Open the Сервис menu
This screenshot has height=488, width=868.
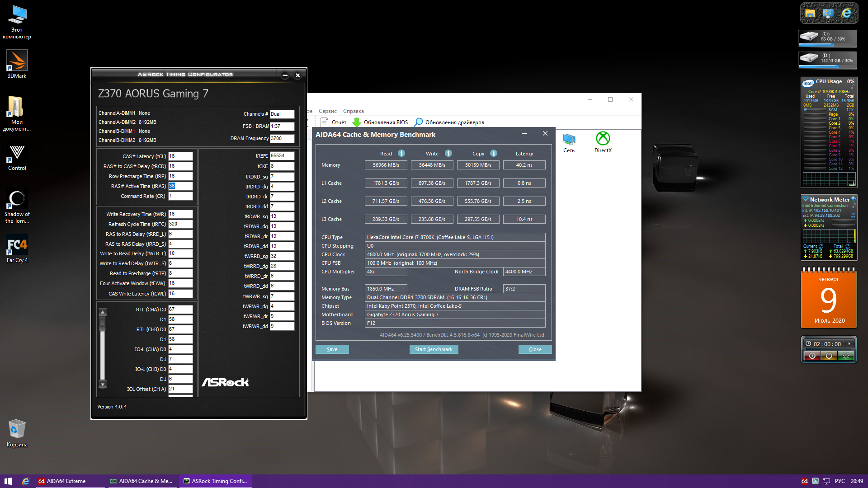[x=327, y=111]
